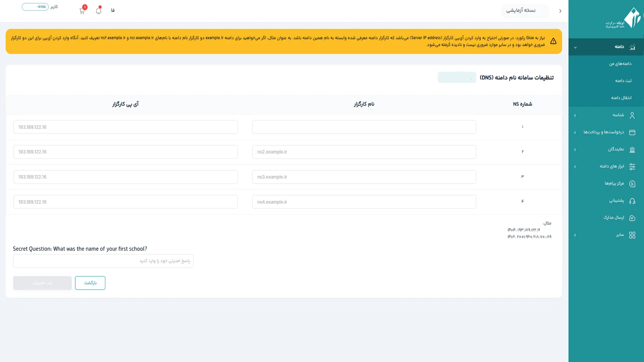Viewport: 644px width, 362px height.
Task: Open the shopping cart icon
Action: coord(82,11)
